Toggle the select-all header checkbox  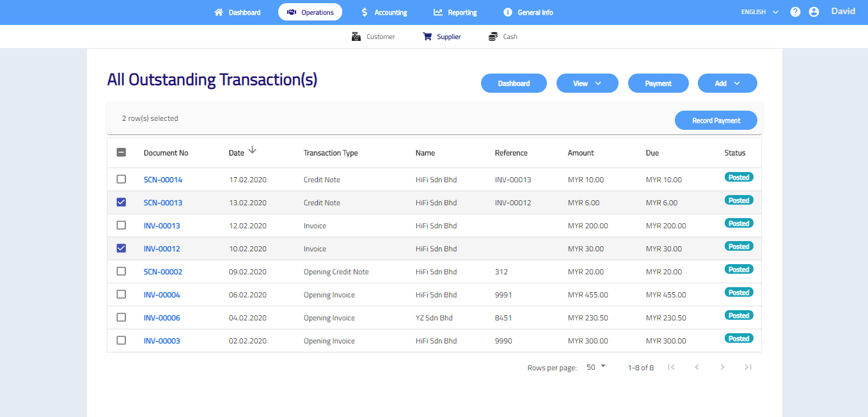[122, 153]
